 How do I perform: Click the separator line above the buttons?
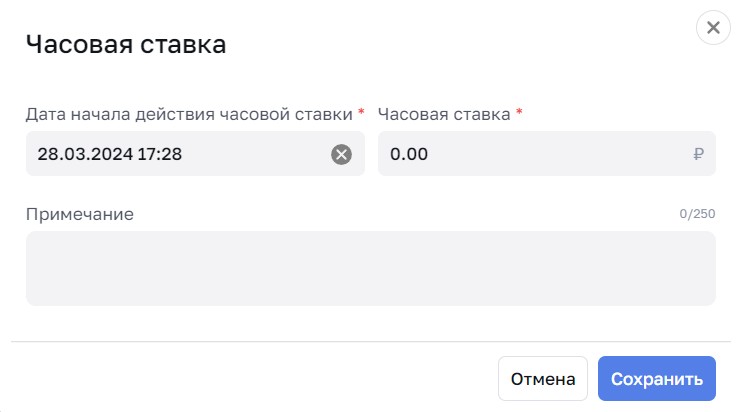click(x=370, y=342)
